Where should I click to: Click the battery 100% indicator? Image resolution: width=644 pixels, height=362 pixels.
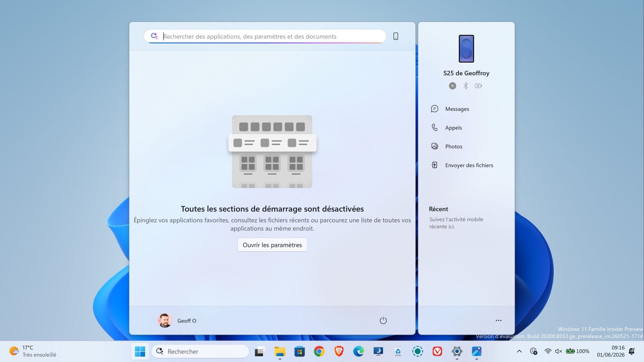(578, 351)
